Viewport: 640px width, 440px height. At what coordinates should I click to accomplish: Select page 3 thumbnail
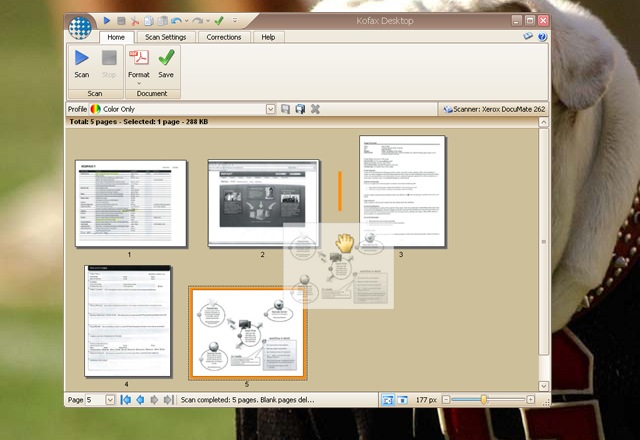tap(402, 191)
